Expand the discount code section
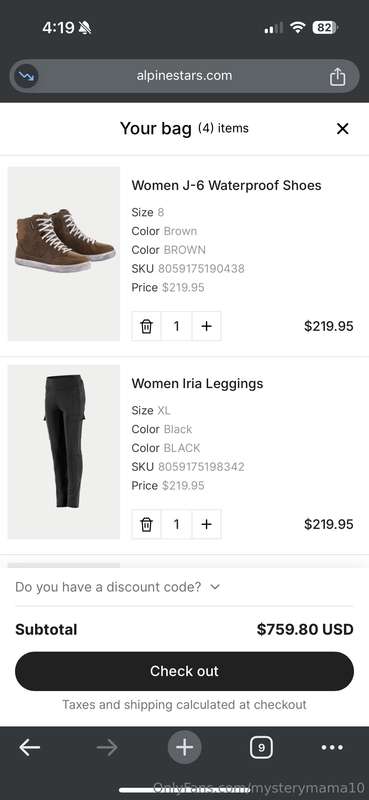The width and height of the screenshot is (369, 800). click(x=118, y=587)
